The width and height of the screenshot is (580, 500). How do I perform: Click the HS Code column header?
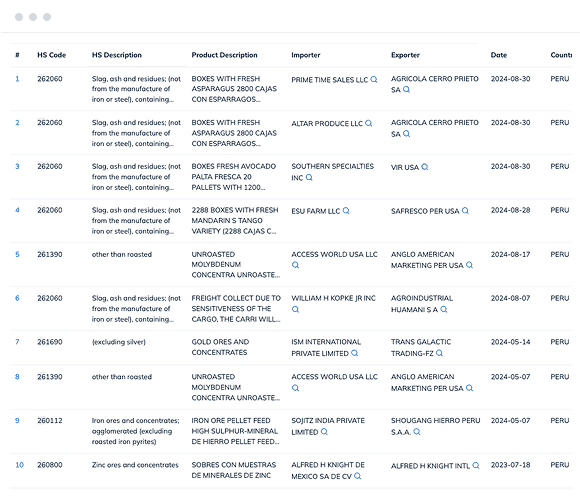(x=51, y=55)
